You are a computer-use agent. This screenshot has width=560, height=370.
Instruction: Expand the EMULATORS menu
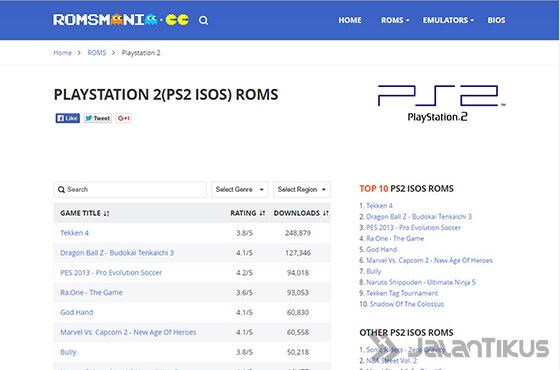[448, 20]
